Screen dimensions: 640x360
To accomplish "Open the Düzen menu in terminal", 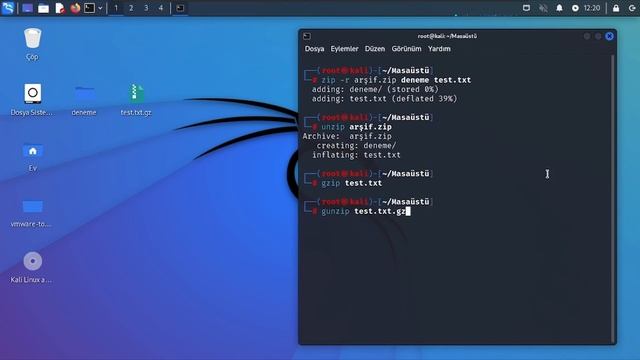I will tap(375, 49).
